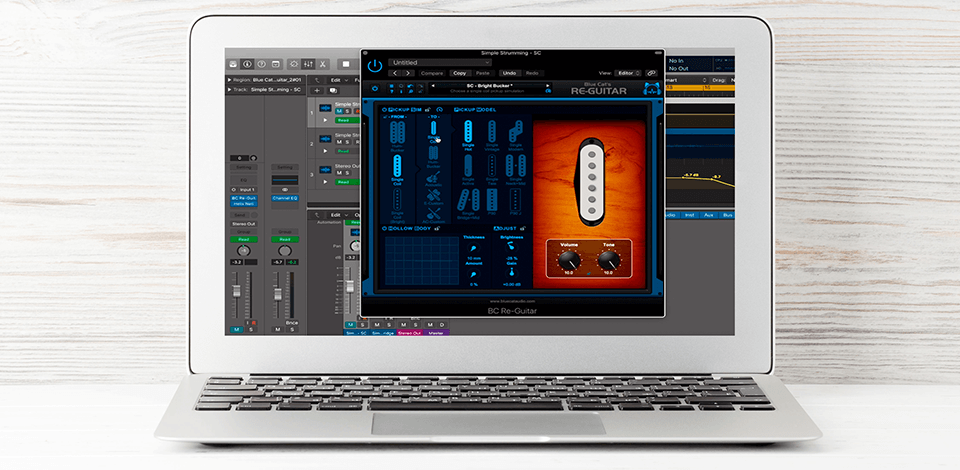
Task: Click the link chain icon in plugin header
Action: point(651,73)
